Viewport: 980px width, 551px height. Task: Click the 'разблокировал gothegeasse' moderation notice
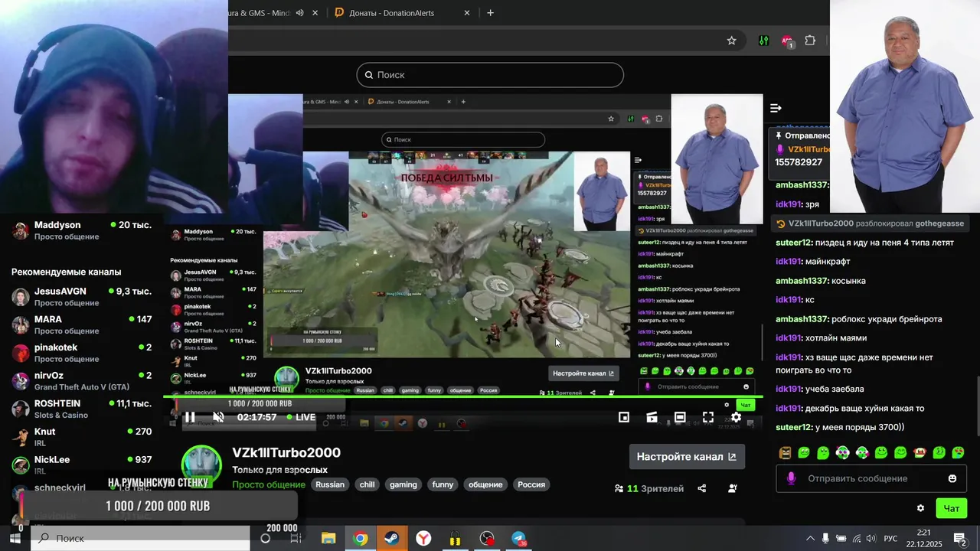[870, 223]
